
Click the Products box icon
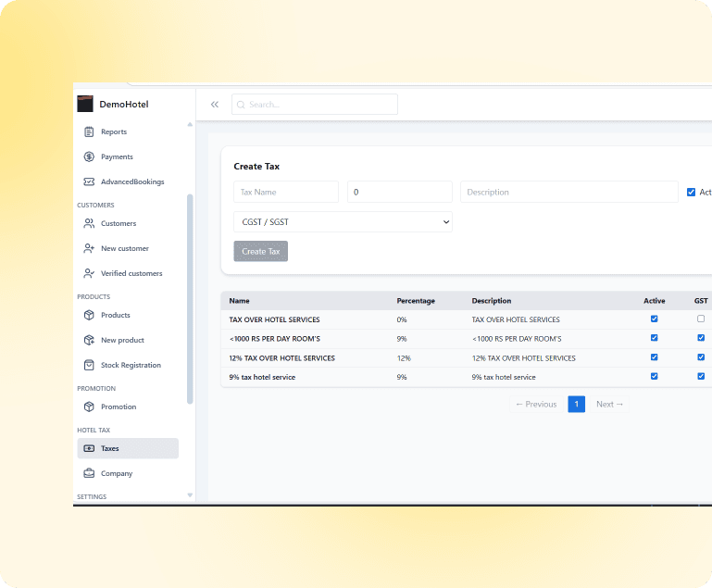coord(89,315)
